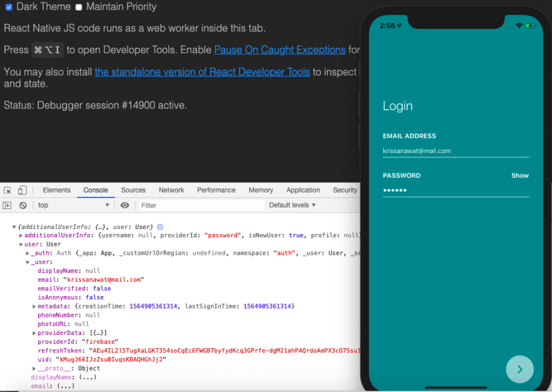Switch to the Application tab

coord(303,190)
